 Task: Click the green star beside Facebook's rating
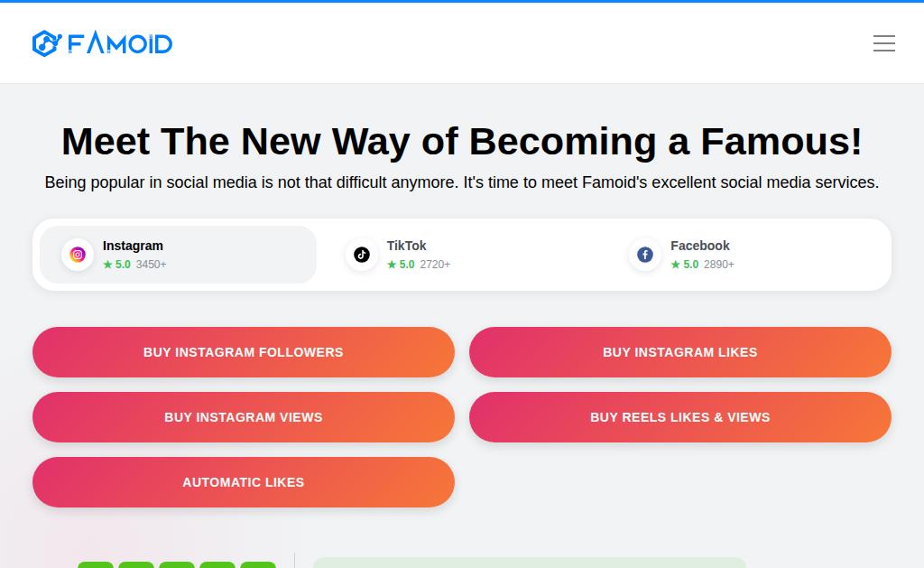[x=676, y=265]
